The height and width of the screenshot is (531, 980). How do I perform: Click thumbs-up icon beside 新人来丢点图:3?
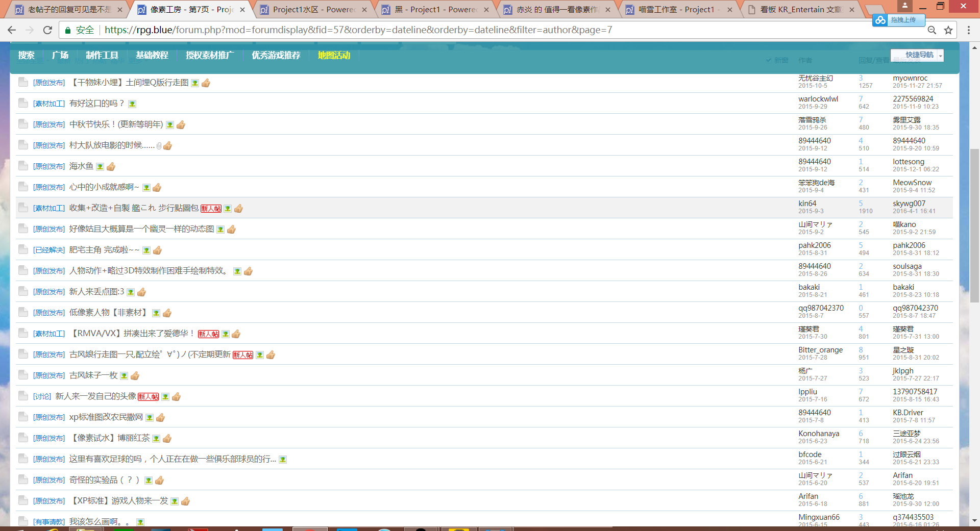pos(141,292)
